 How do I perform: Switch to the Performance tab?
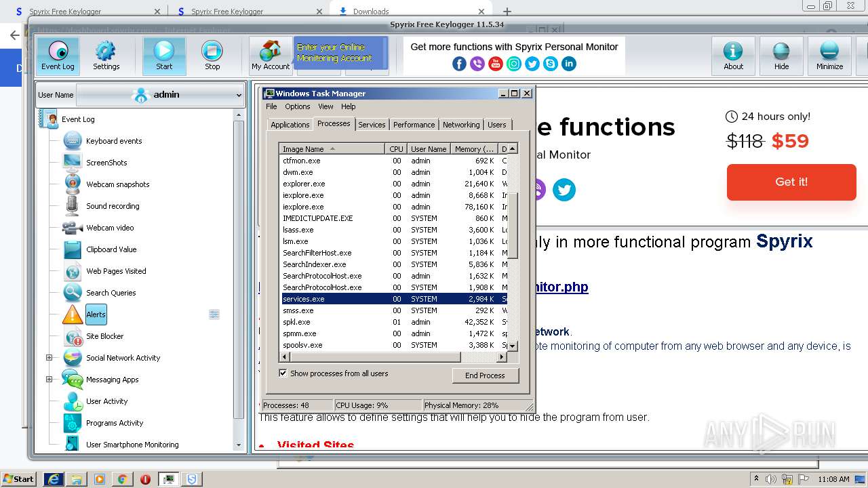[x=414, y=125]
